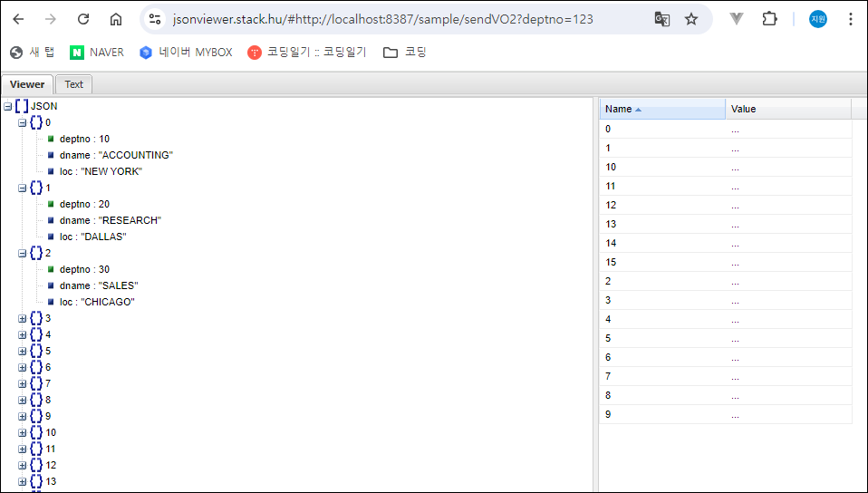Click value cell of row 7

point(788,377)
